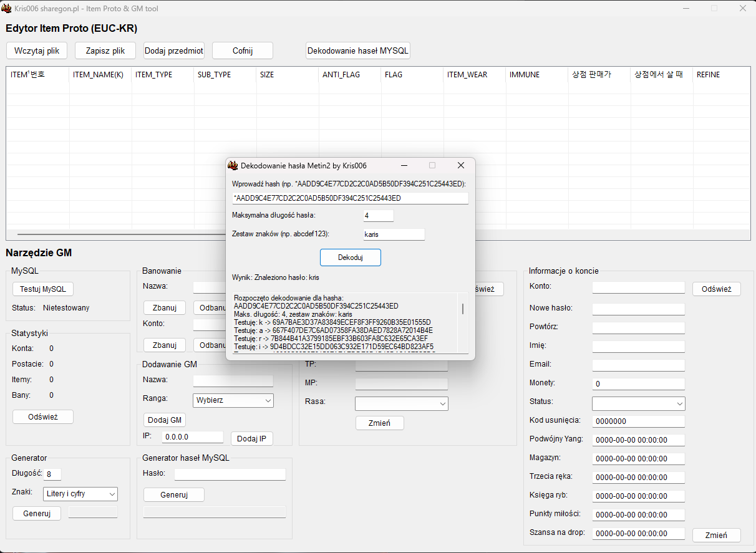Click the Dekoduj button in dialog
Viewport: 756px width, 553px height.
350,257
